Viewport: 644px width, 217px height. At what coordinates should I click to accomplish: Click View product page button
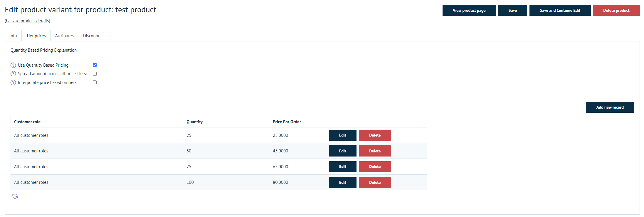pos(469,10)
